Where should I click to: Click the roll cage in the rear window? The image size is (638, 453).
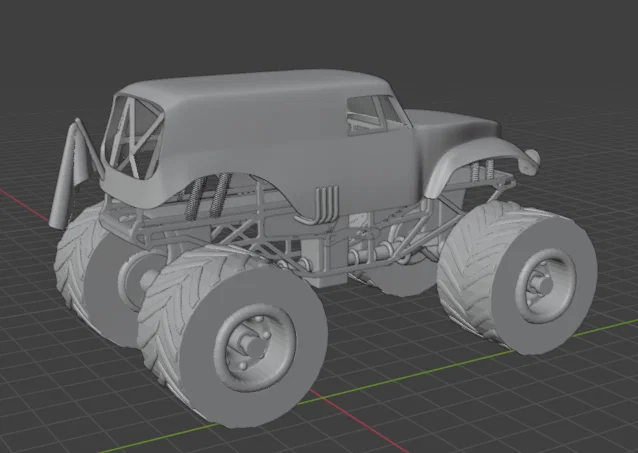pos(133,136)
